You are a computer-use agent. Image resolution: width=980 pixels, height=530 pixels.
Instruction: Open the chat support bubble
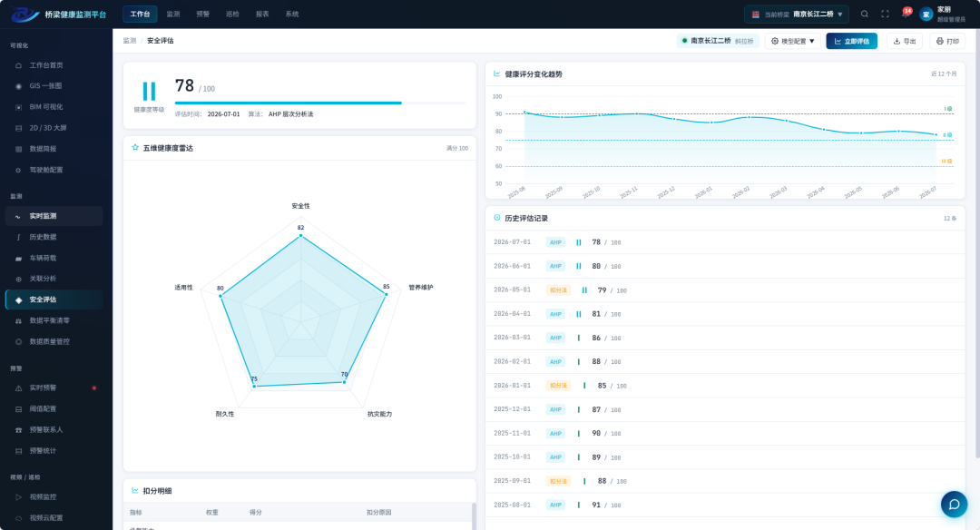954,504
